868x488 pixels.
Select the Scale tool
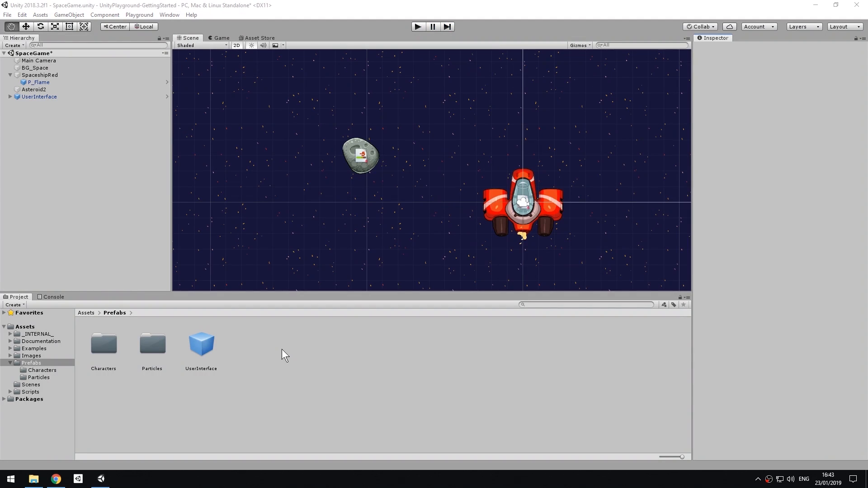click(55, 27)
